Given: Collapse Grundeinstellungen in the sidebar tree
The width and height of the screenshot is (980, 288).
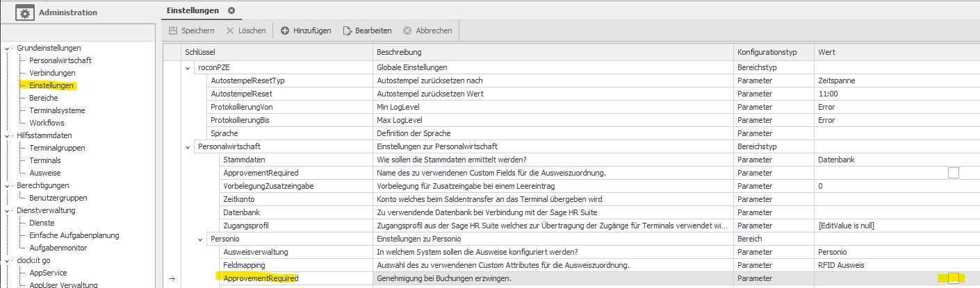Looking at the screenshot, I should click(x=8, y=48).
